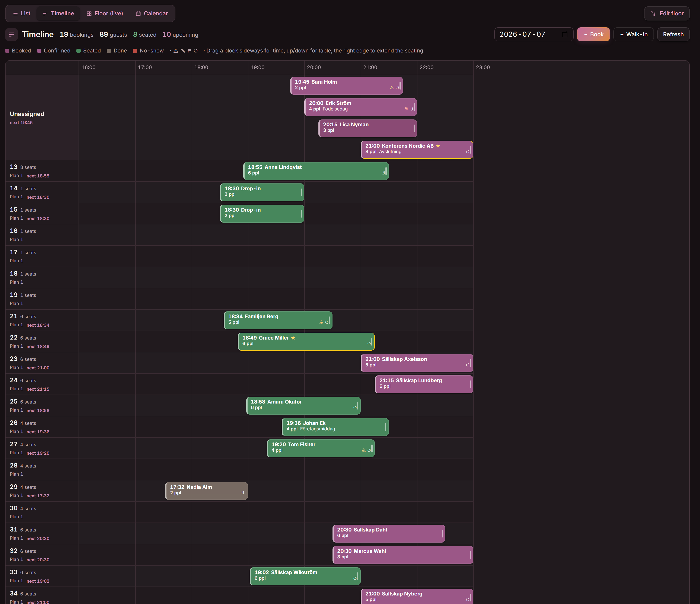Click the warning icon on Familjen Berg's booking
Screen dimensions: 700x604
[321, 322]
